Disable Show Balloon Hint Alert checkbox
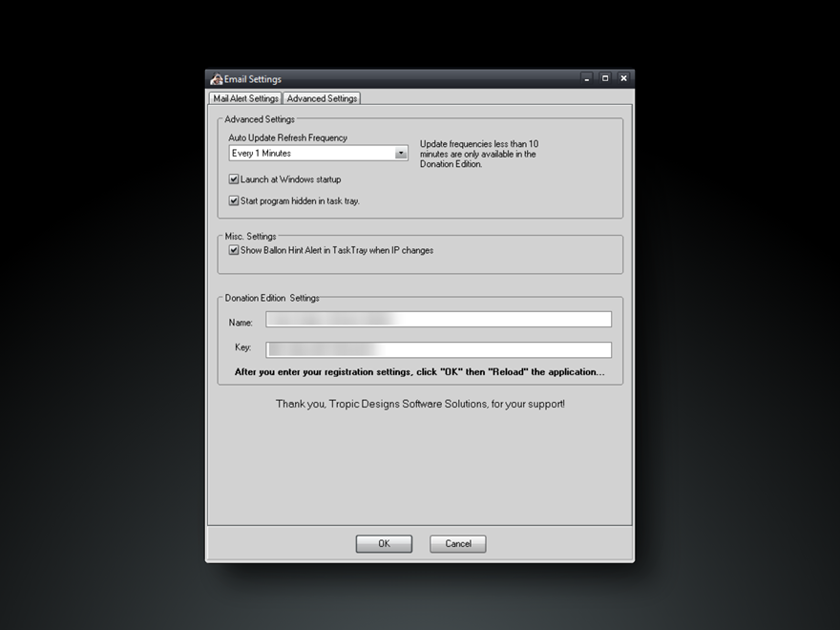 coord(234,251)
